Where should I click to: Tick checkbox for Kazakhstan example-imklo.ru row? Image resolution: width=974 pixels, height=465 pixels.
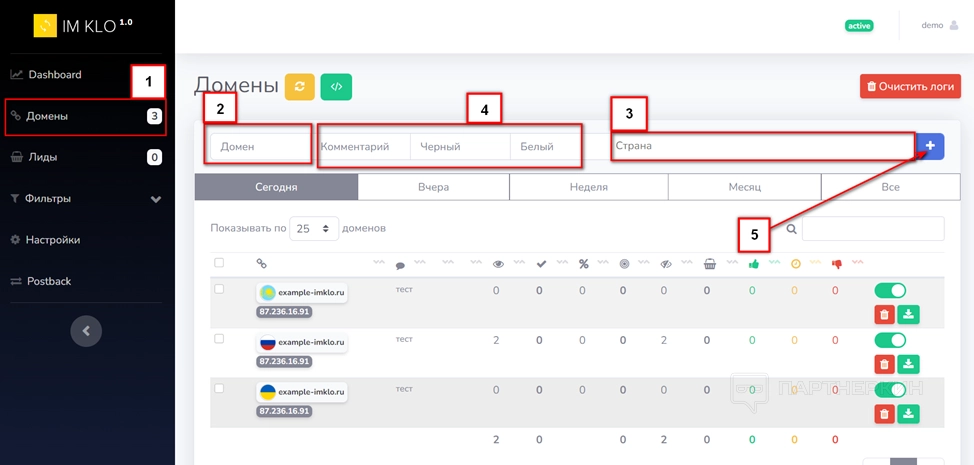219,289
